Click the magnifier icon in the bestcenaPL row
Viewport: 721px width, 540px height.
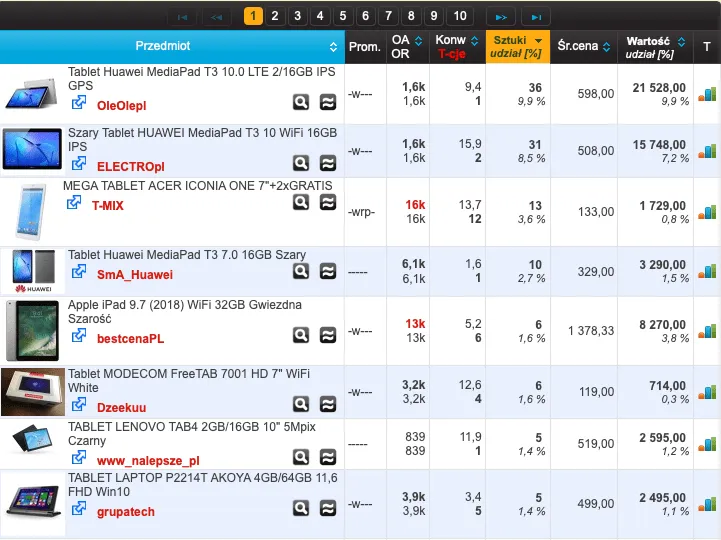[x=301, y=335]
